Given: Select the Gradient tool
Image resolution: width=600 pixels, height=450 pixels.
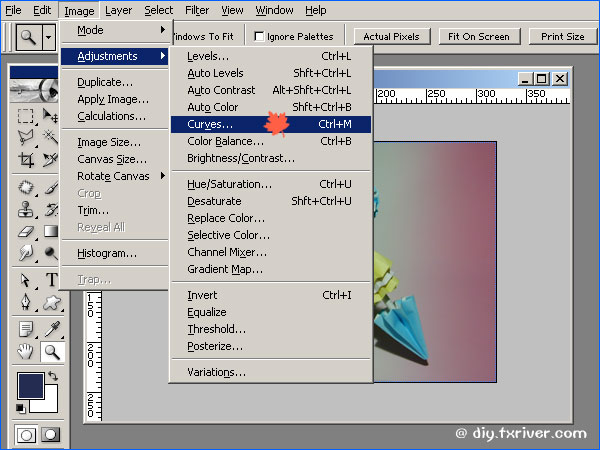Looking at the screenshot, I should tap(50, 232).
